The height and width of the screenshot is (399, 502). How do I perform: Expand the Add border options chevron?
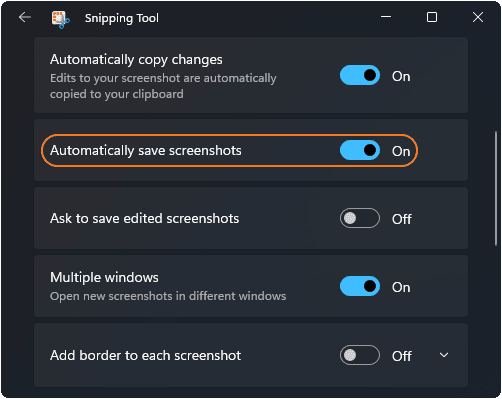point(444,355)
